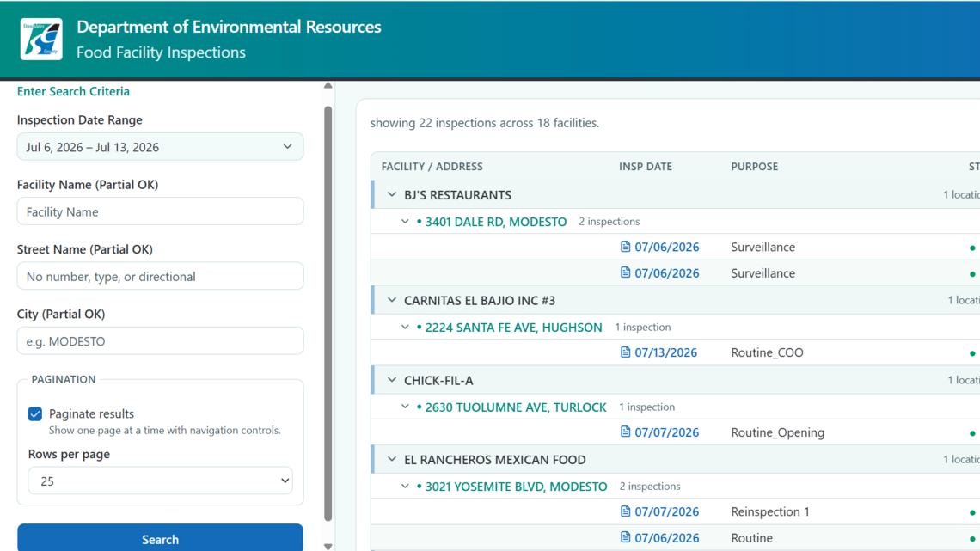Open the Inspection Date Range dropdown
980x551 pixels.
tap(160, 147)
